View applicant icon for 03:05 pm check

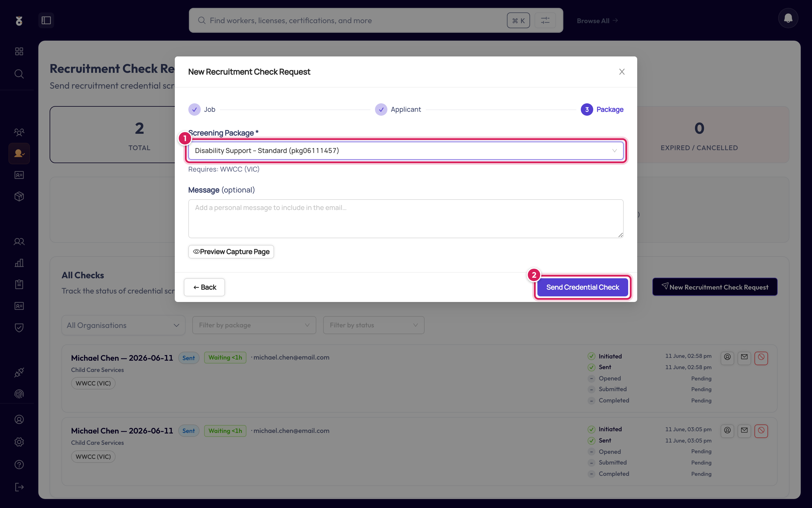(727, 431)
